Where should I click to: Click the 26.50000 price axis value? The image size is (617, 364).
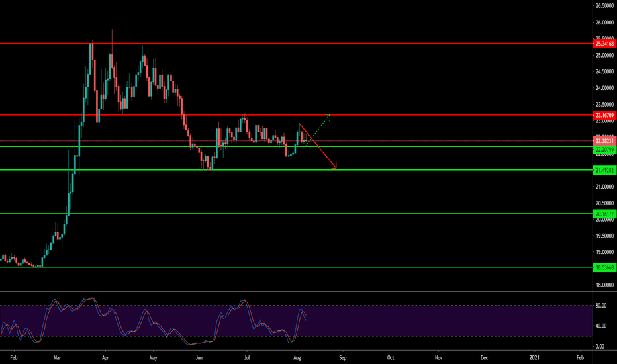click(x=604, y=6)
